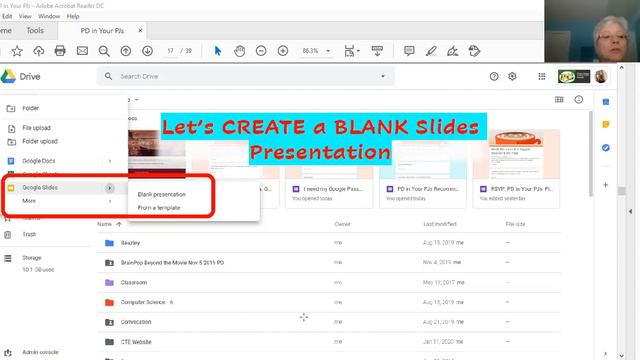Expand the search options dropdown arrow
The image size is (640, 360).
(x=383, y=76)
